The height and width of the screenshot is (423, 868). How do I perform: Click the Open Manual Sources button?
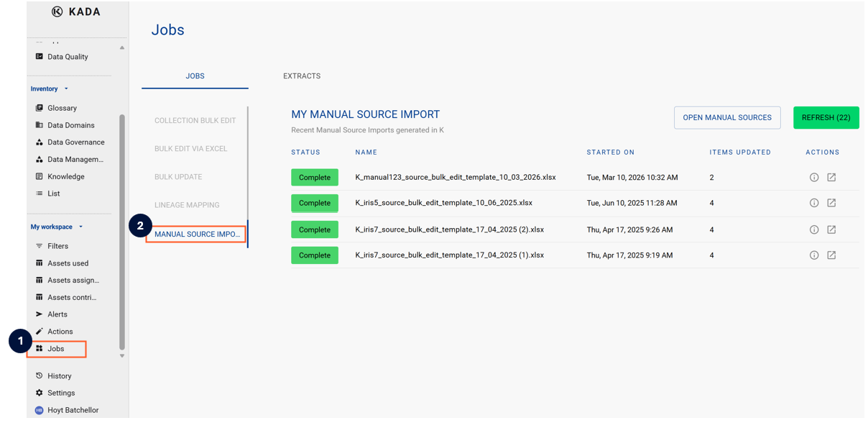pyautogui.click(x=726, y=118)
